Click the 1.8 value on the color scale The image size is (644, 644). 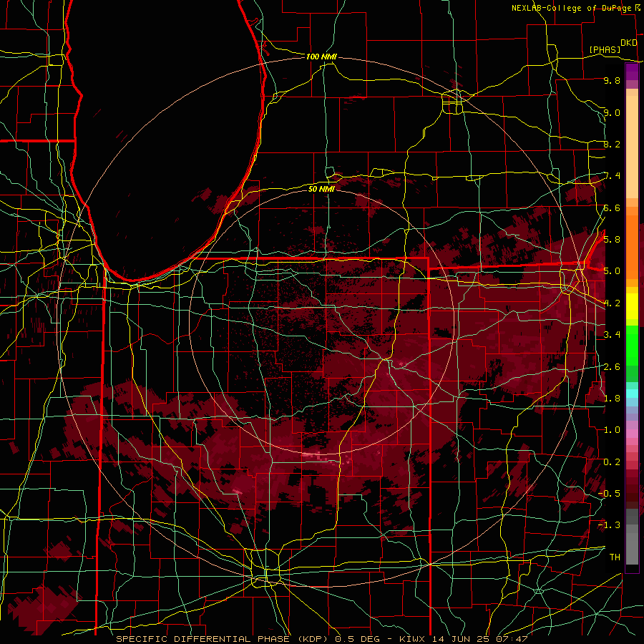pos(612,398)
